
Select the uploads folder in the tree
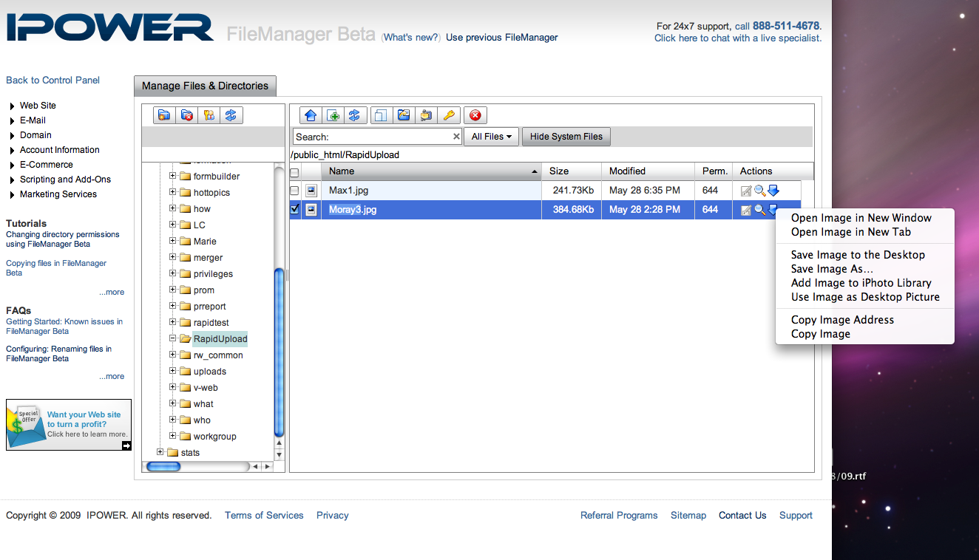click(x=210, y=372)
